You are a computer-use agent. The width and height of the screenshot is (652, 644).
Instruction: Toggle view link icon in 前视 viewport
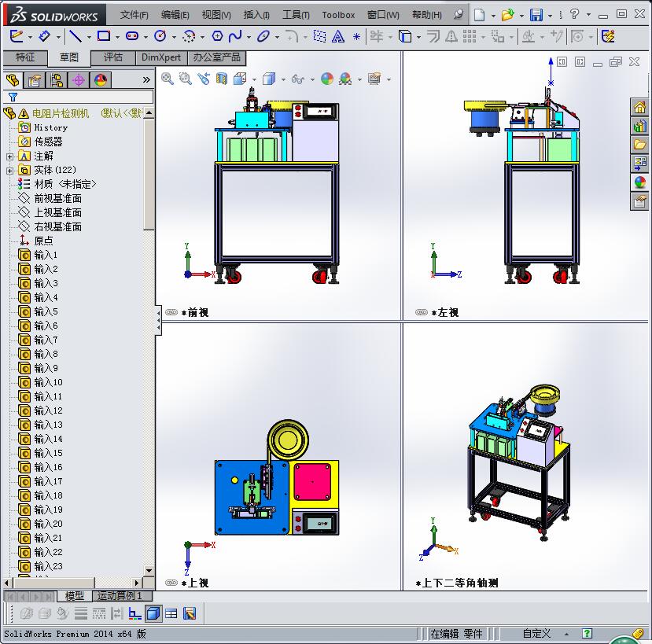click(x=171, y=312)
